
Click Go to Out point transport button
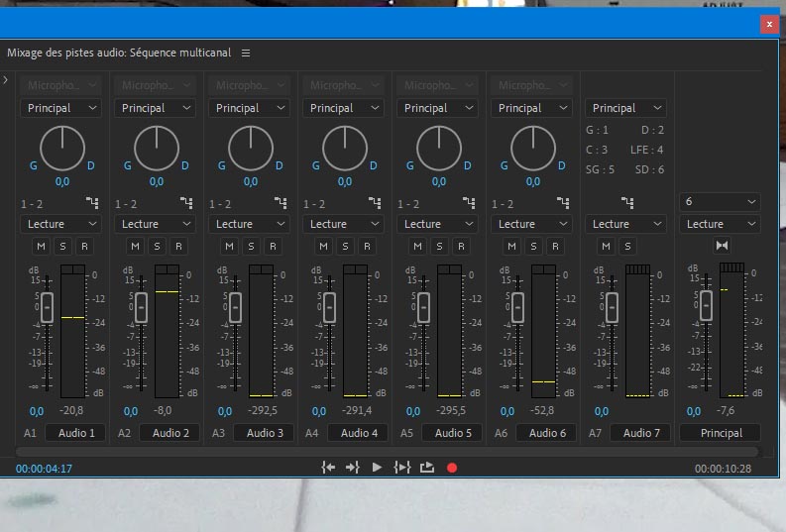coord(353,468)
